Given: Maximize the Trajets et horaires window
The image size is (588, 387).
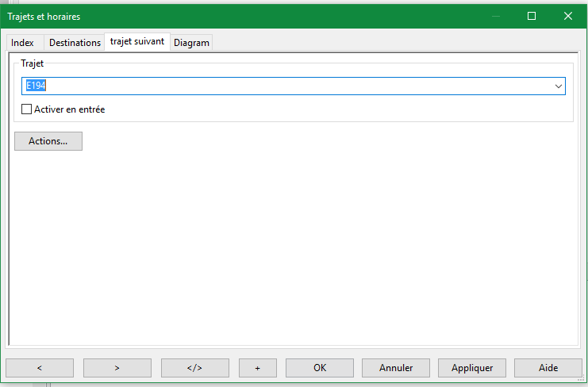Looking at the screenshot, I should 532,16.
